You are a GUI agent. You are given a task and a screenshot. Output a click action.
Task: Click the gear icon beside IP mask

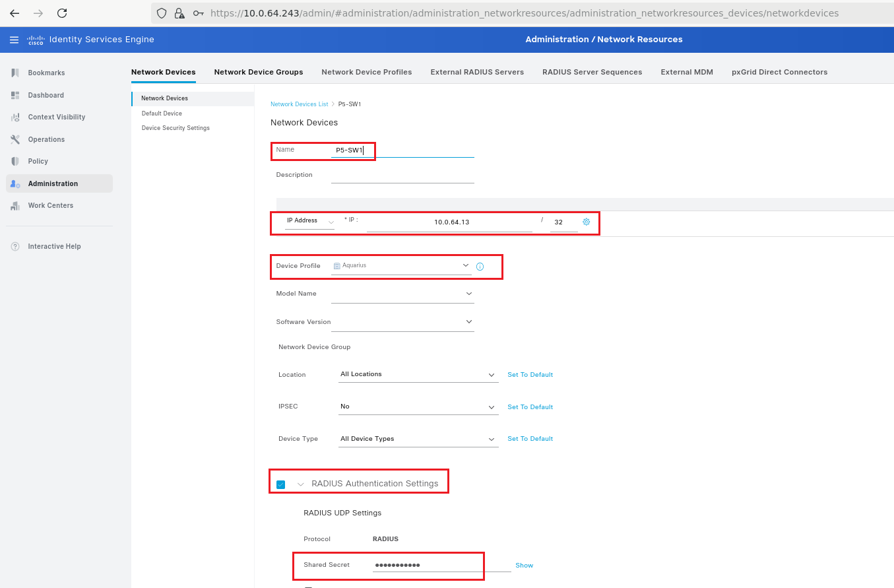586,222
